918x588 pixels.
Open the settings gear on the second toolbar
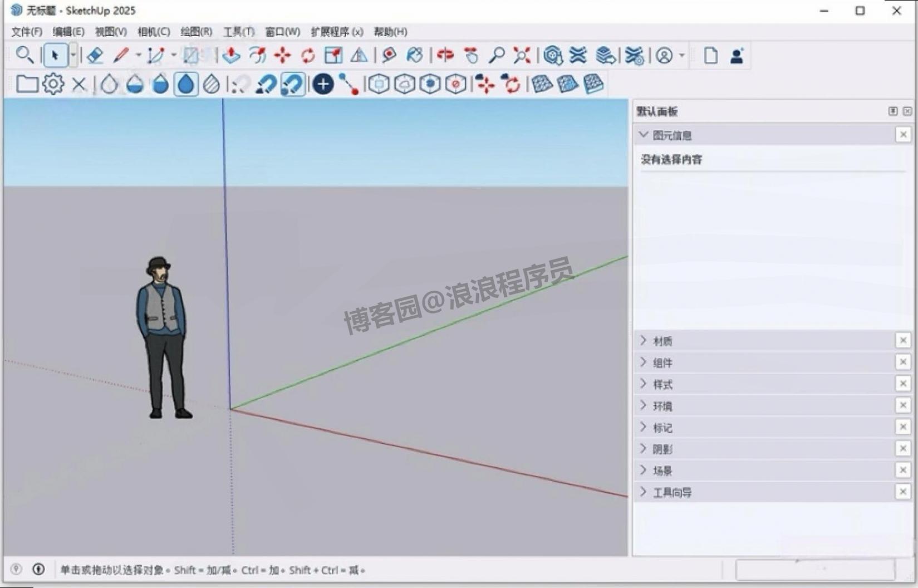(52, 84)
